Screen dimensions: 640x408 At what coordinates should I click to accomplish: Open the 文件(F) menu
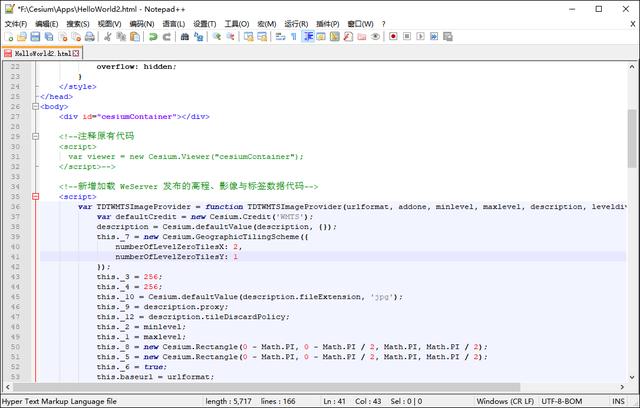pos(16,24)
